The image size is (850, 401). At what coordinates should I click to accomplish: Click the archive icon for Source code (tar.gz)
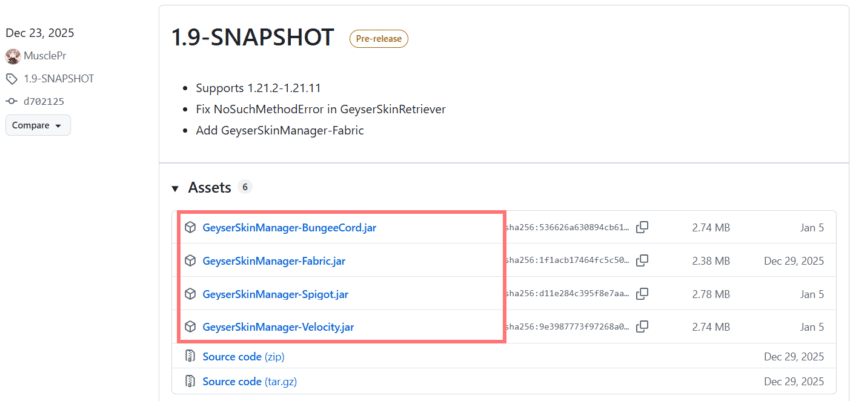[x=190, y=381]
